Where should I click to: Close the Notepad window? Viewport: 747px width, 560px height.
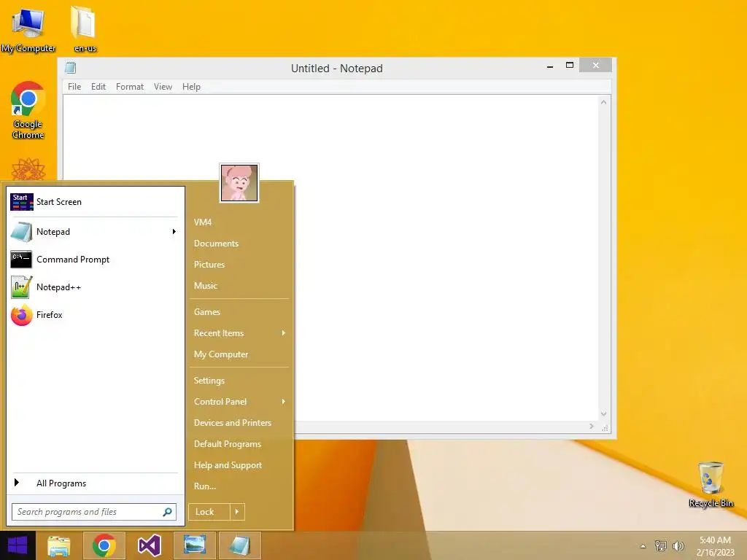(x=595, y=65)
